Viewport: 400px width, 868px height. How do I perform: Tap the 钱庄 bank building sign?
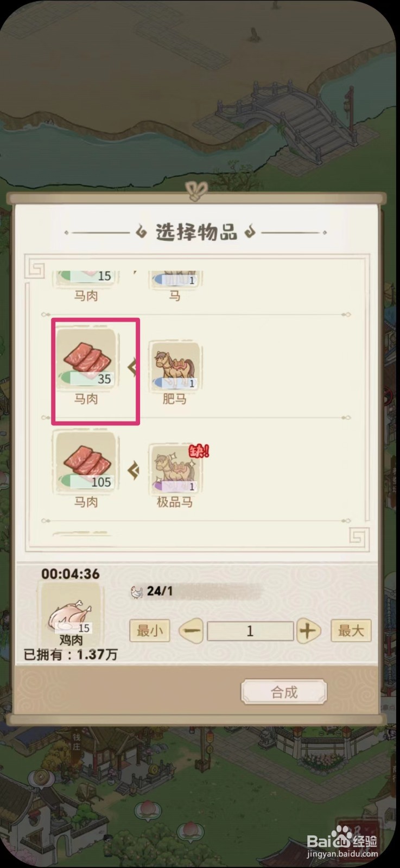pos(77,742)
